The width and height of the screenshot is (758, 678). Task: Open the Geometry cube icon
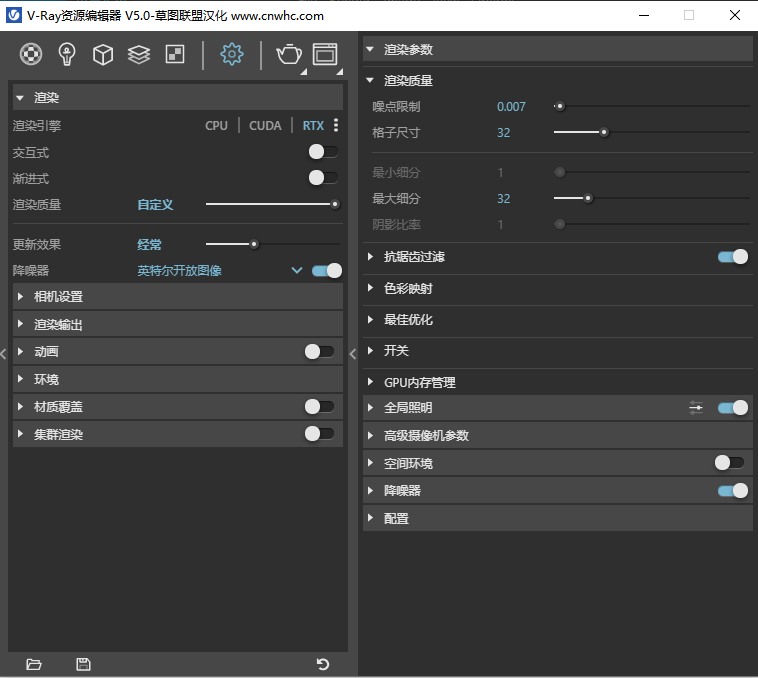(103, 55)
